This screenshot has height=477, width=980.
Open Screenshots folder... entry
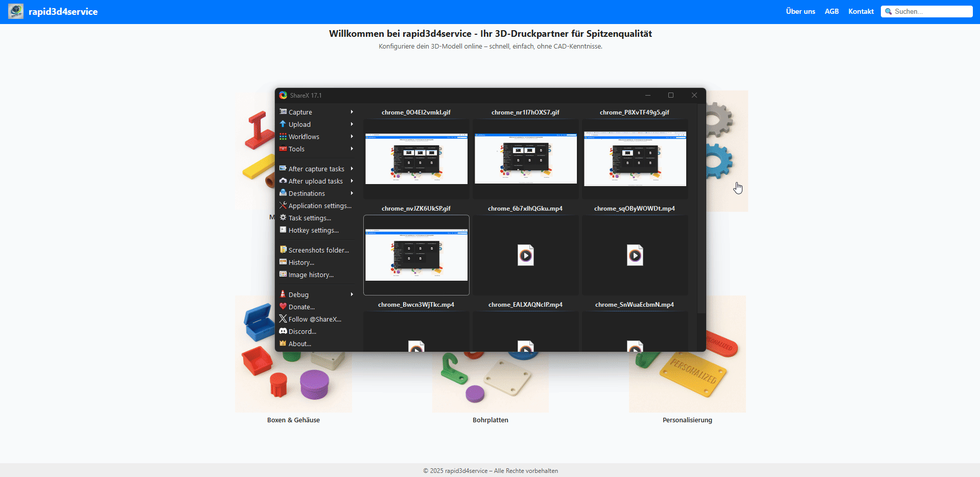click(317, 250)
